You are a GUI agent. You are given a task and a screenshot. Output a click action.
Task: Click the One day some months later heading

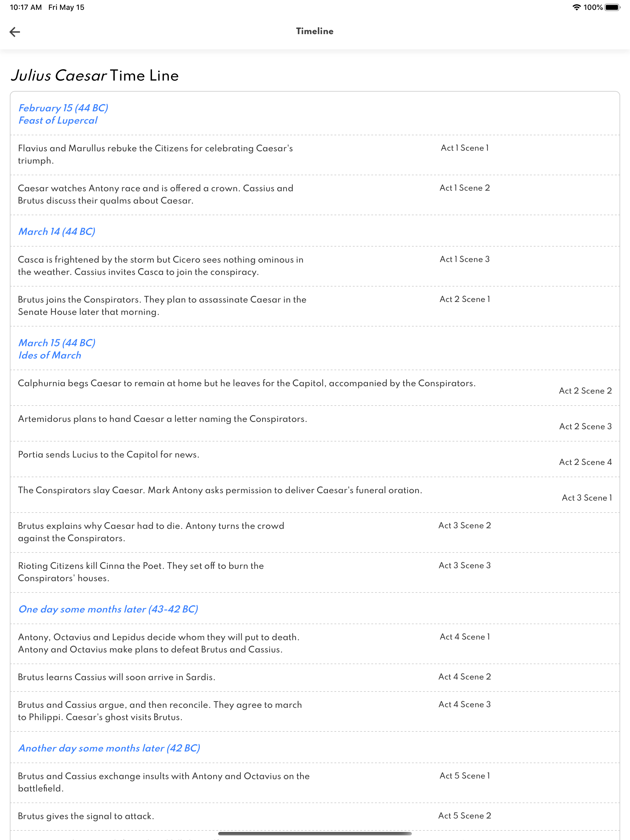tap(108, 609)
